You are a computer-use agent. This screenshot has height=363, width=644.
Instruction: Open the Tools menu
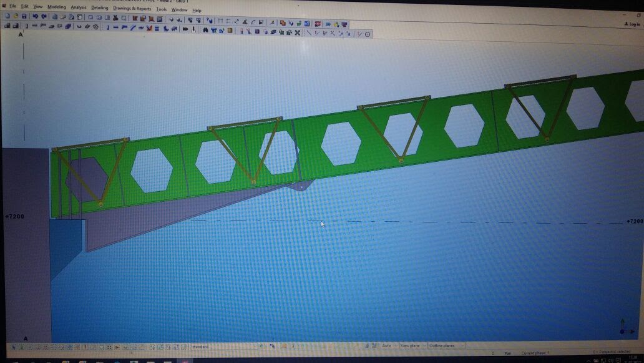(x=162, y=9)
